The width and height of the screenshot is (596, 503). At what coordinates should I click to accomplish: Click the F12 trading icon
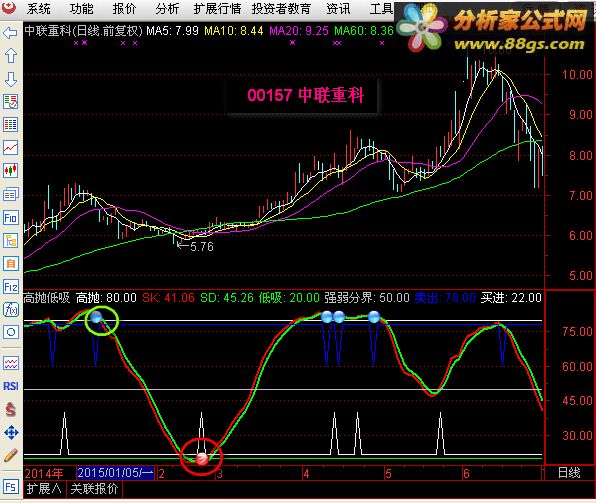click(x=11, y=287)
